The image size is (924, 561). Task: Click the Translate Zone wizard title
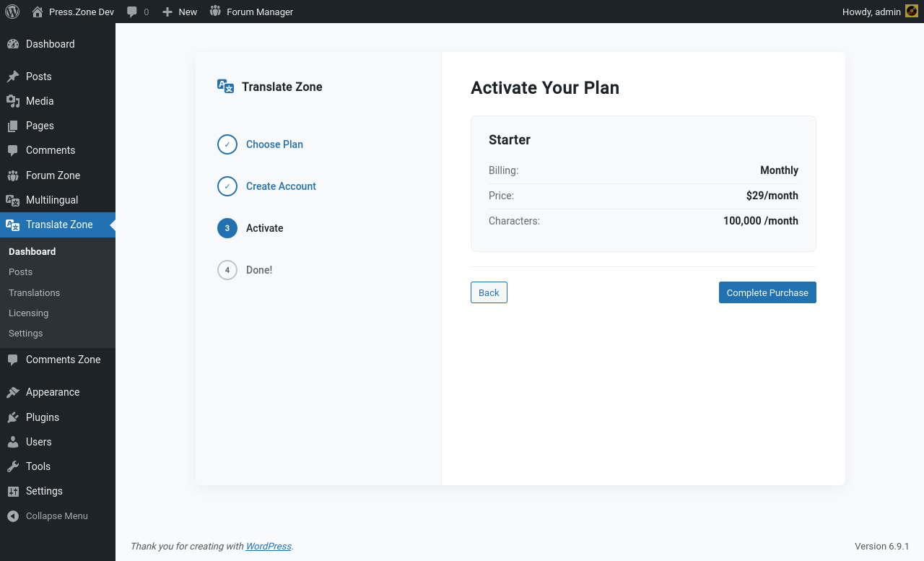point(282,87)
